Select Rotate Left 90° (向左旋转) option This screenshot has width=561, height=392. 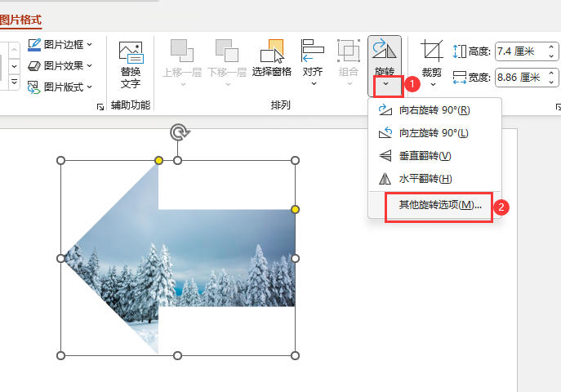(434, 132)
